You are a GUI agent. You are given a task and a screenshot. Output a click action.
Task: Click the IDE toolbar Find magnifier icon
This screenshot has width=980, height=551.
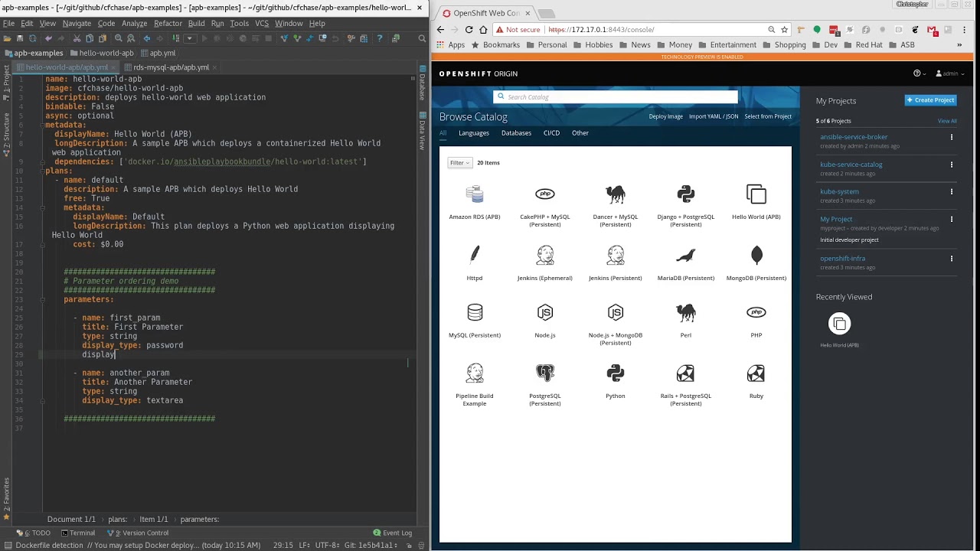118,38
